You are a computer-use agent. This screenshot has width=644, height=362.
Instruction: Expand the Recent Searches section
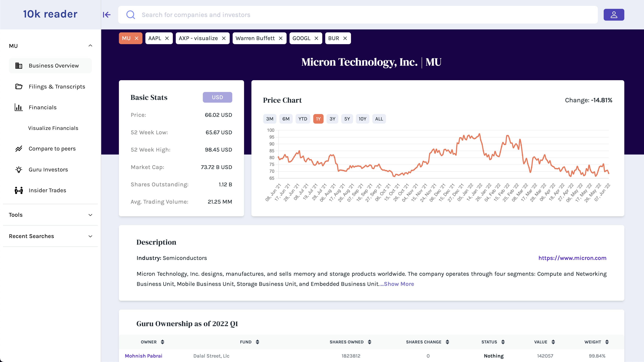point(91,236)
